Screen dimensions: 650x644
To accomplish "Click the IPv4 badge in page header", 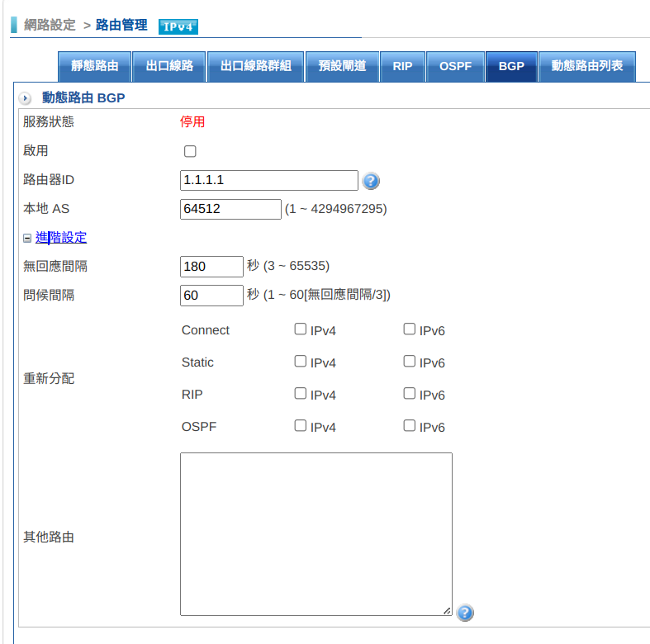I will 178,26.
